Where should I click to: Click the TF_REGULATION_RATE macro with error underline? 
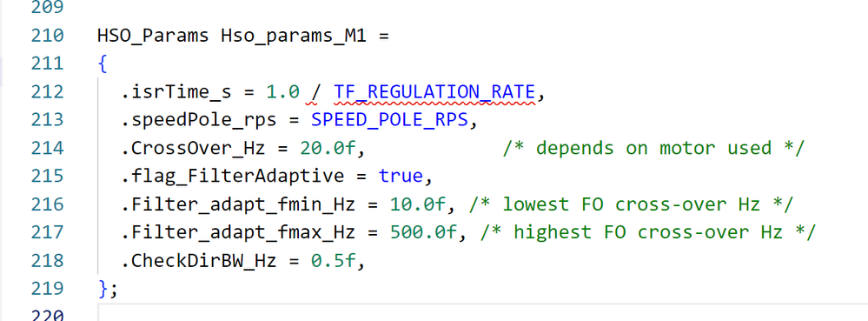(434, 93)
